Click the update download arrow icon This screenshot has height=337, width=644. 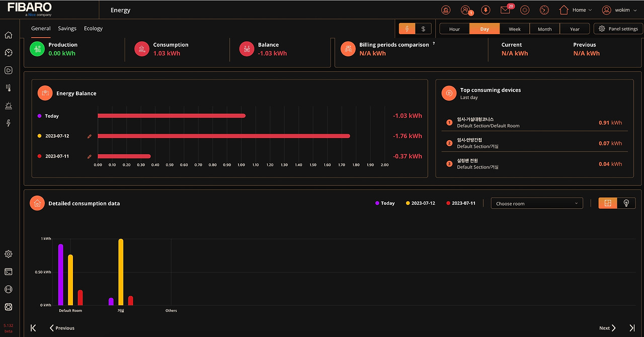486,10
